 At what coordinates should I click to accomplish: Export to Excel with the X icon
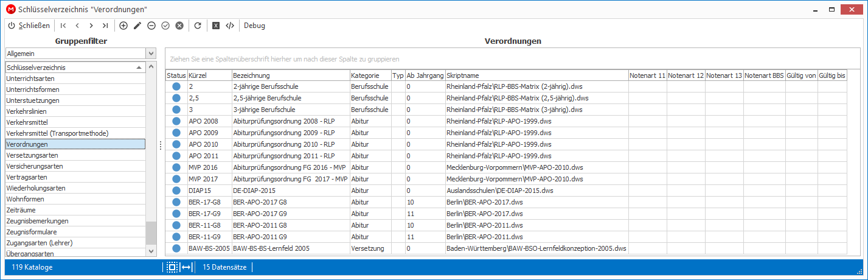tap(216, 26)
